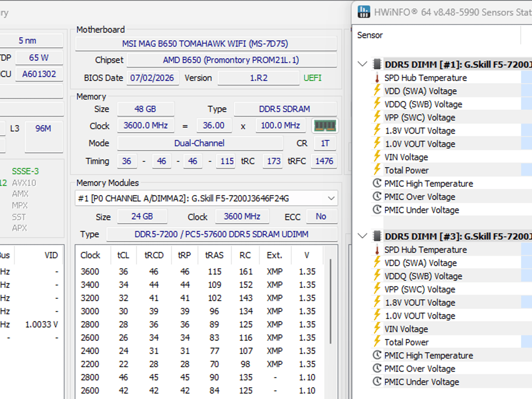Click module size 24 GB value
The width and height of the screenshot is (532, 399).
point(142,216)
